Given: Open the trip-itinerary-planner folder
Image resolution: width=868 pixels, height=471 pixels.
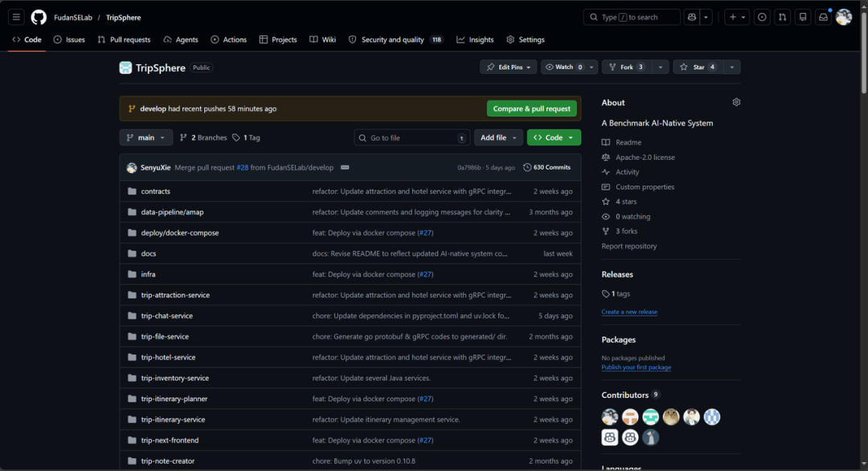Looking at the screenshot, I should point(174,399).
